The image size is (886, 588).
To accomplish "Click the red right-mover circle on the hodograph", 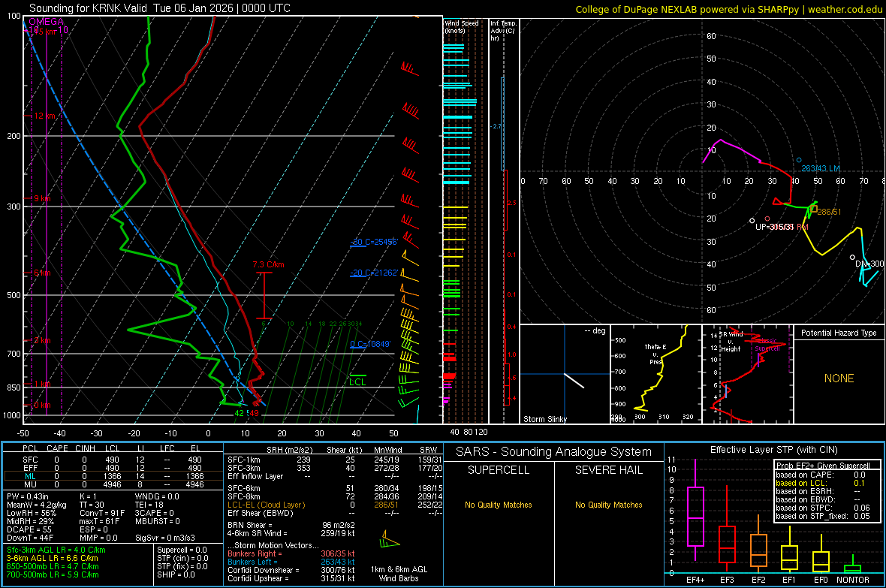I will click(767, 219).
